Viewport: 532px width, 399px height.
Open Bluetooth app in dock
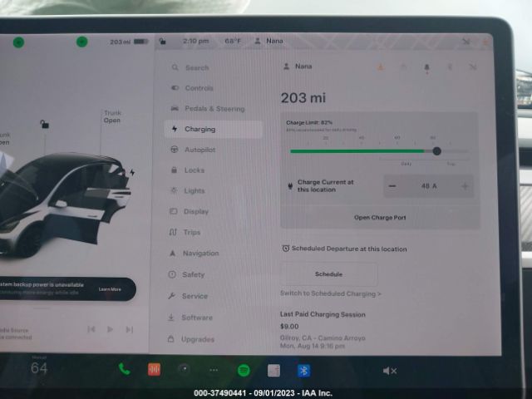(303, 371)
